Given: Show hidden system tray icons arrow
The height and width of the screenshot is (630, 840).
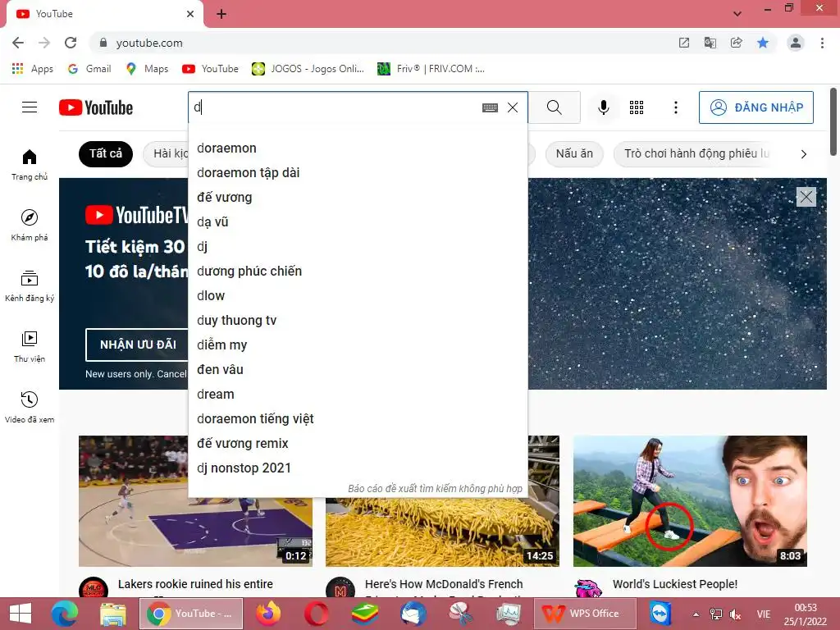Looking at the screenshot, I should (x=696, y=614).
